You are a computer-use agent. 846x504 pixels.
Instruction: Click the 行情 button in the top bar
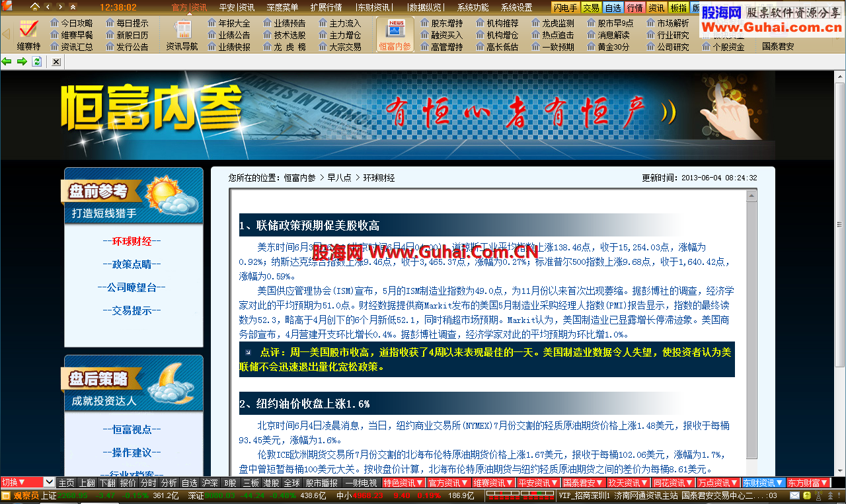click(635, 7)
